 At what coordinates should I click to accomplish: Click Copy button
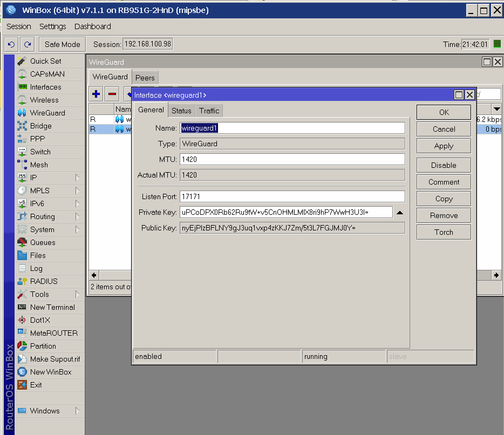tap(444, 199)
